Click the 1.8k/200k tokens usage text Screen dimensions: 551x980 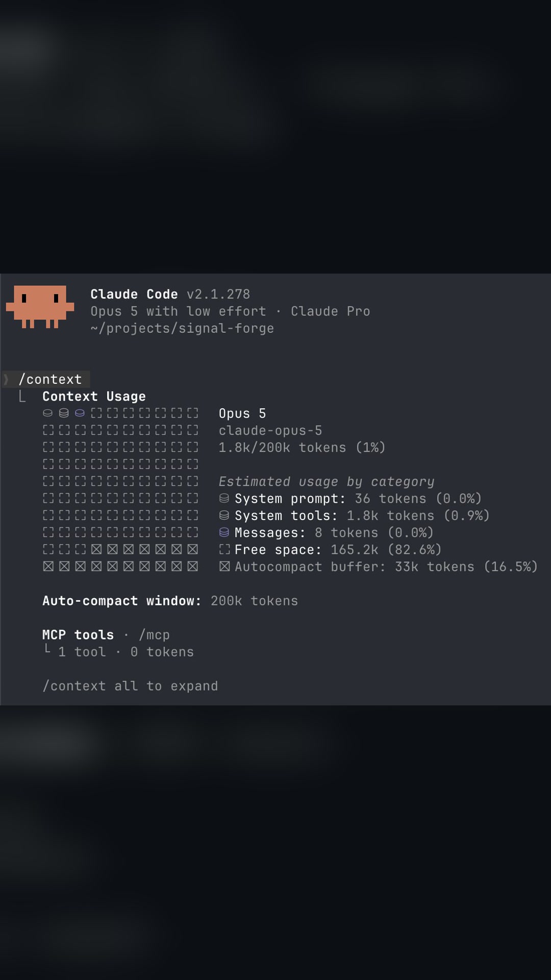pyautogui.click(x=302, y=448)
